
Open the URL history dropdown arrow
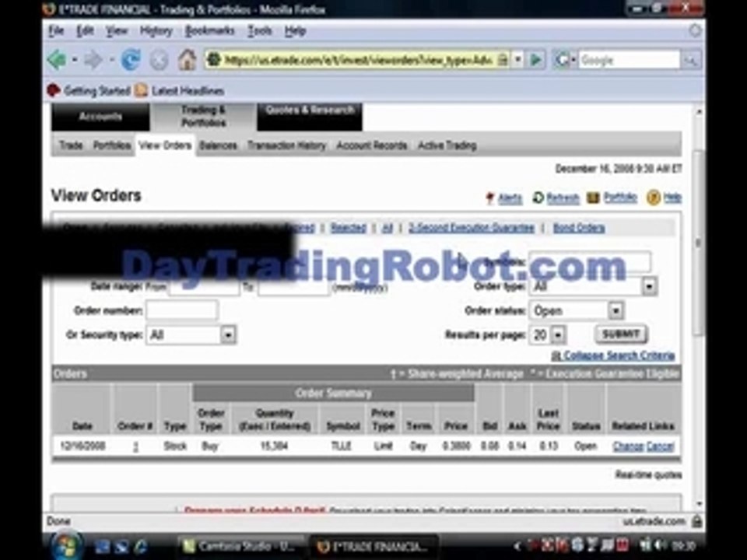(x=518, y=60)
